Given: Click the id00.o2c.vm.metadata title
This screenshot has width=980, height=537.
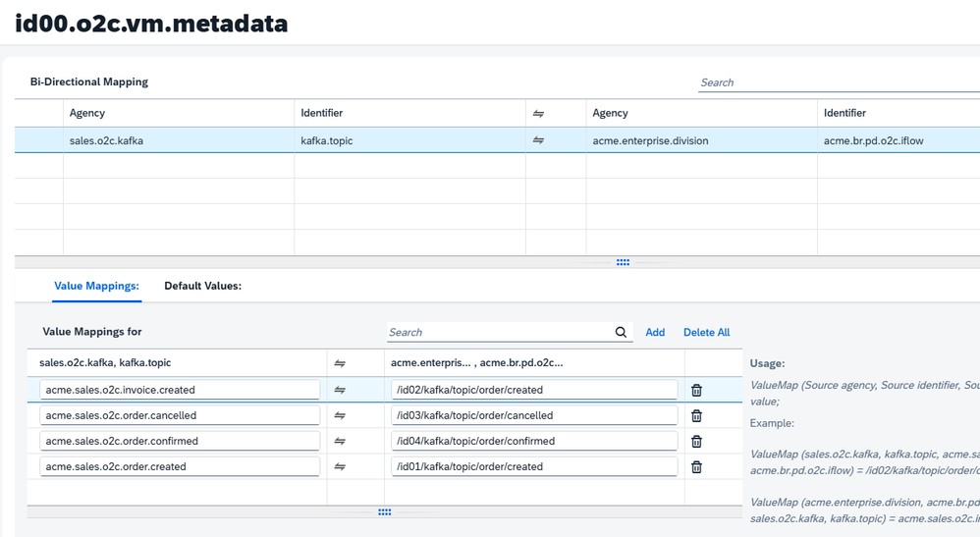Looking at the screenshot, I should [151, 24].
